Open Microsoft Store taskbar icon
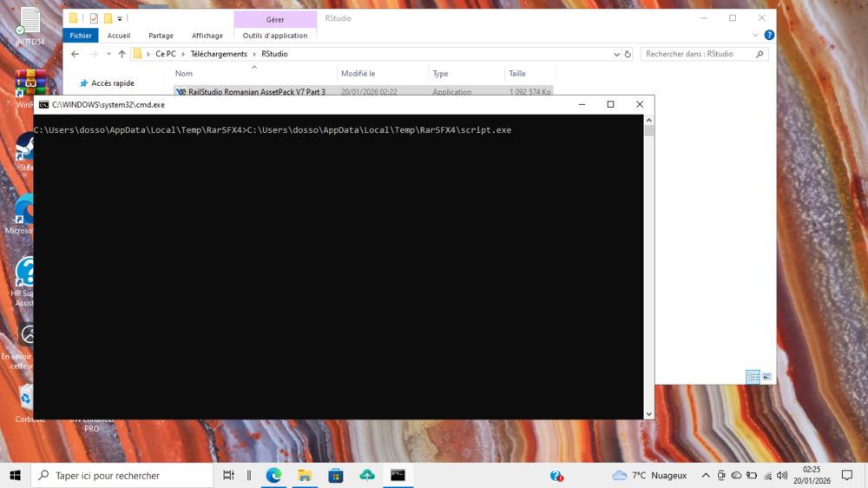868x488 pixels. (x=335, y=475)
